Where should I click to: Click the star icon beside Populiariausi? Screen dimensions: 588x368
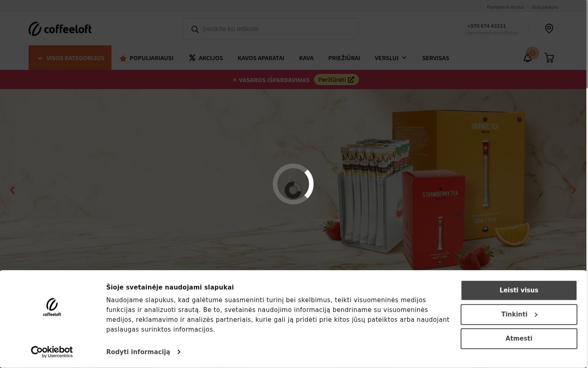[x=123, y=58]
